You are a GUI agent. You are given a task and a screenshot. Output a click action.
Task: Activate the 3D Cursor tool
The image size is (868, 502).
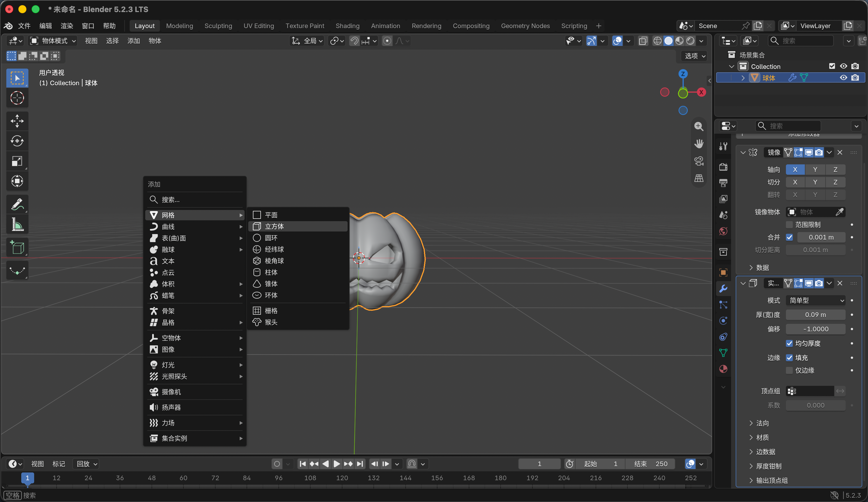(17, 98)
